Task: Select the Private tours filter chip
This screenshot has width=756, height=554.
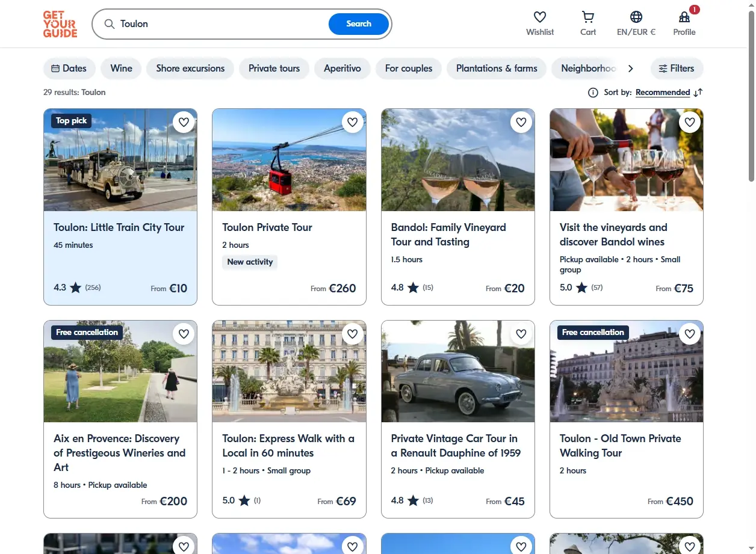Action: click(x=274, y=69)
